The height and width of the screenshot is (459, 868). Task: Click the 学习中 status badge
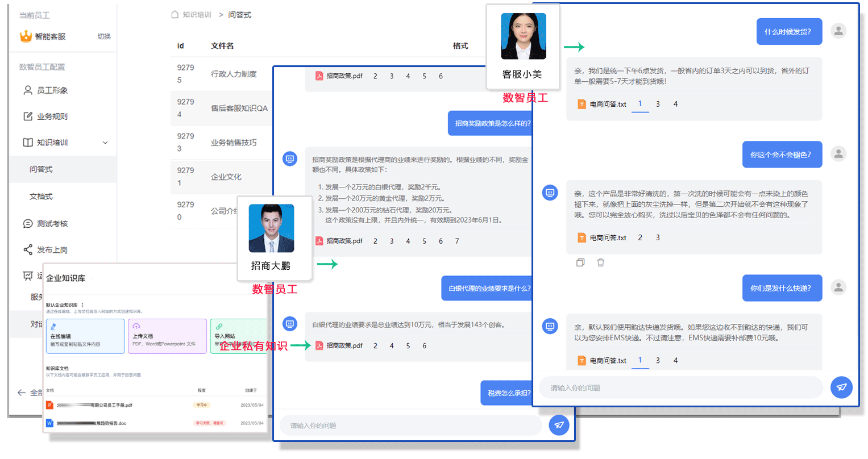tap(202, 405)
